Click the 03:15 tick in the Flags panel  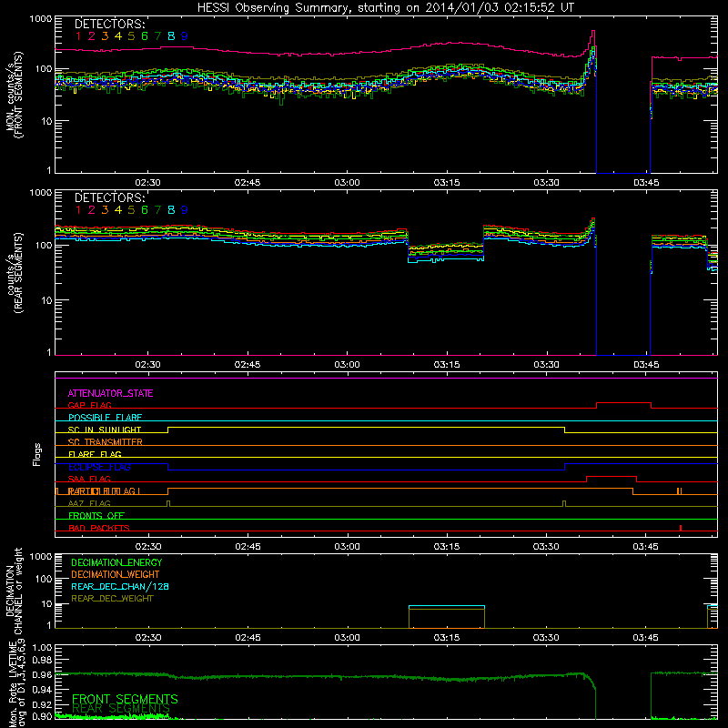point(447,547)
